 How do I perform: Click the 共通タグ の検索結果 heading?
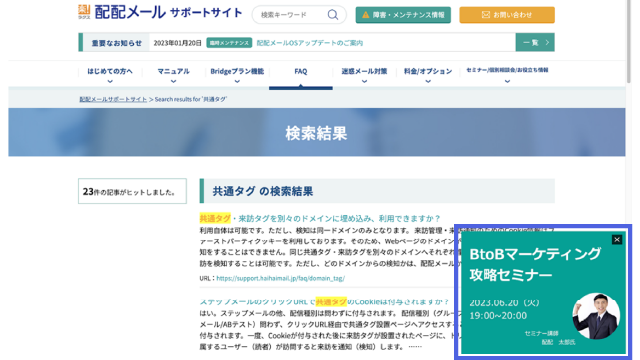[262, 191]
